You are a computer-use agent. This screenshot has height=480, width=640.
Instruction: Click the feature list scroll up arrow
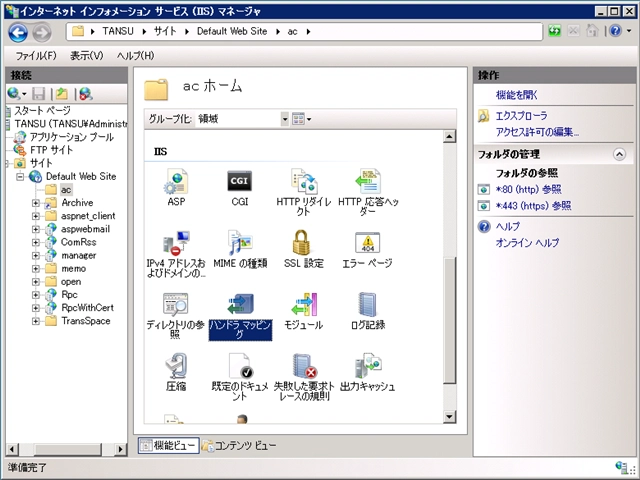pos(449,136)
